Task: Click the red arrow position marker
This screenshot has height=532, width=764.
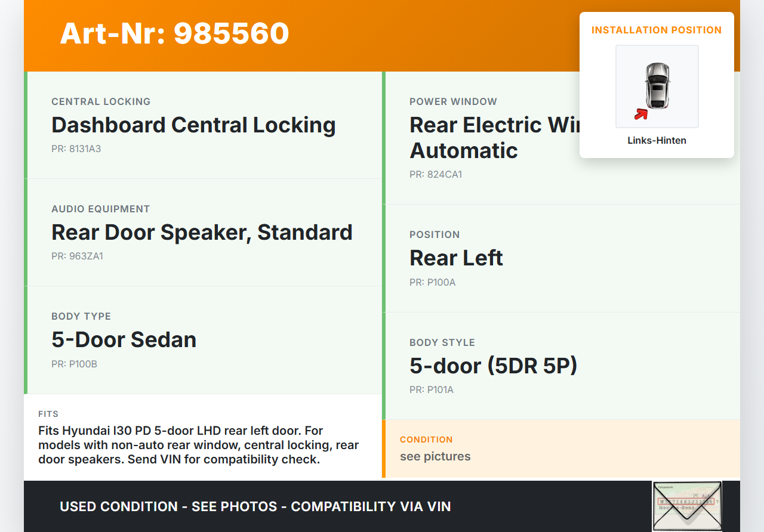Action: 641,114
